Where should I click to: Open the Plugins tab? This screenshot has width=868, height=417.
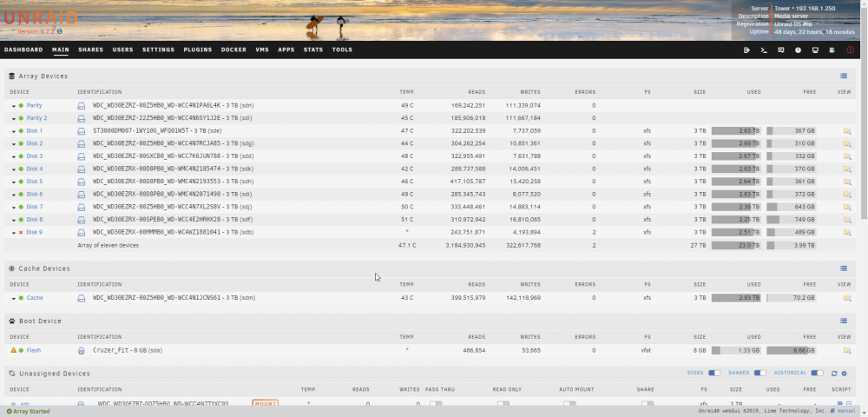198,50
